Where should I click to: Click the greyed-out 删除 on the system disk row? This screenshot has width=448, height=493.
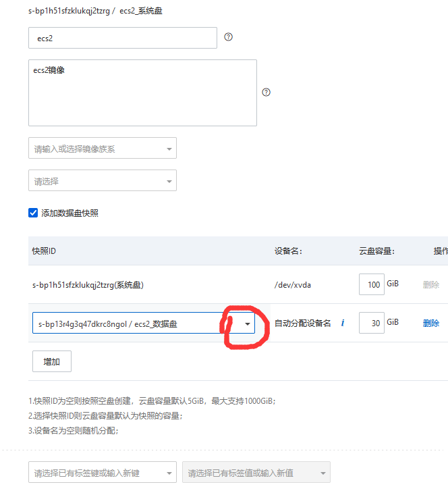click(x=430, y=285)
